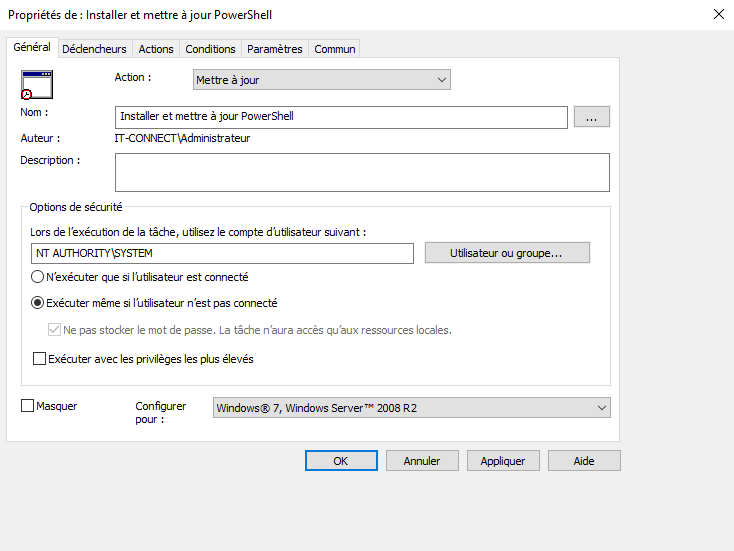This screenshot has width=734, height=551.
Task: Click the scheduled task icon
Action: coord(36,84)
